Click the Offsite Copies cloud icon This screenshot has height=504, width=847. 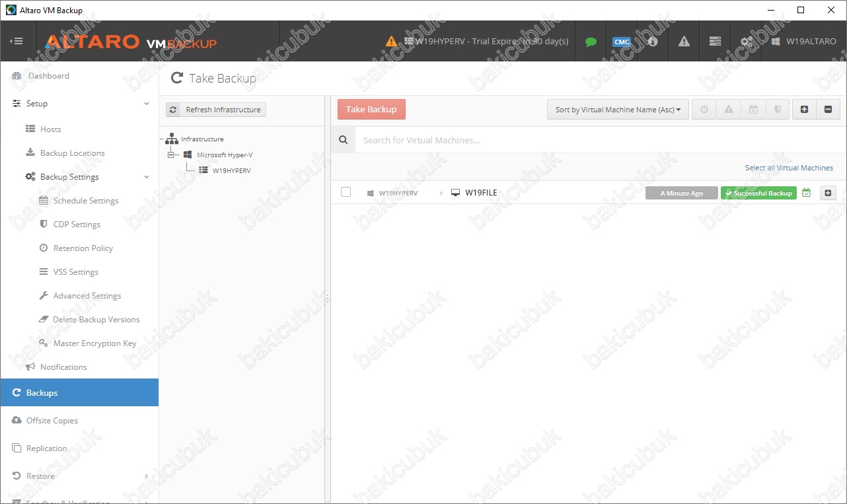pyautogui.click(x=17, y=421)
